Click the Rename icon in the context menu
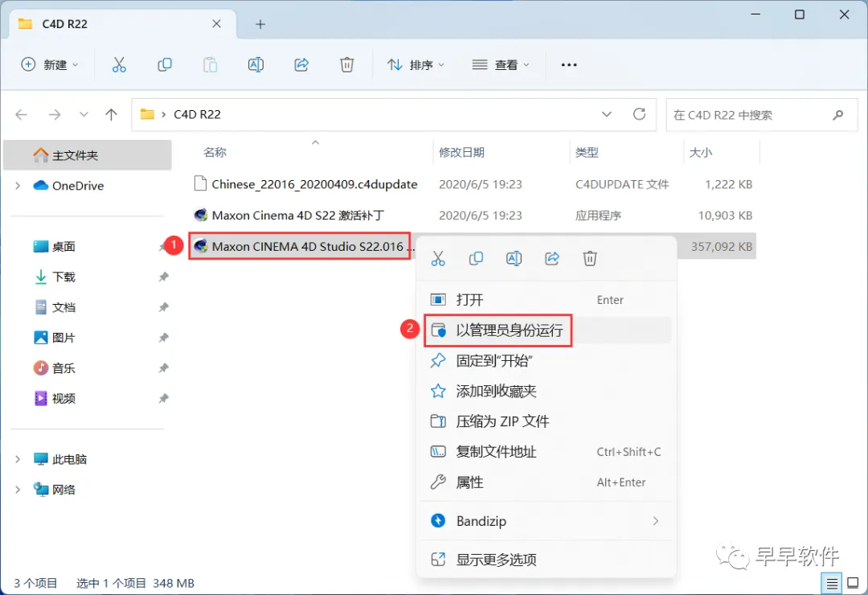Viewport: 868px width, 595px height. coord(514,258)
